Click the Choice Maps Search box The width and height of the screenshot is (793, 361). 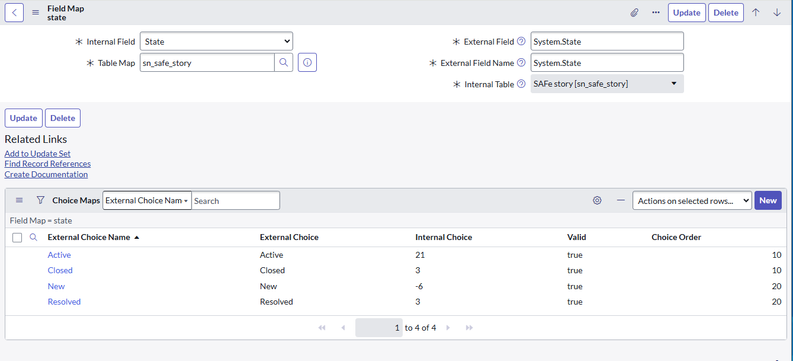pyautogui.click(x=235, y=200)
